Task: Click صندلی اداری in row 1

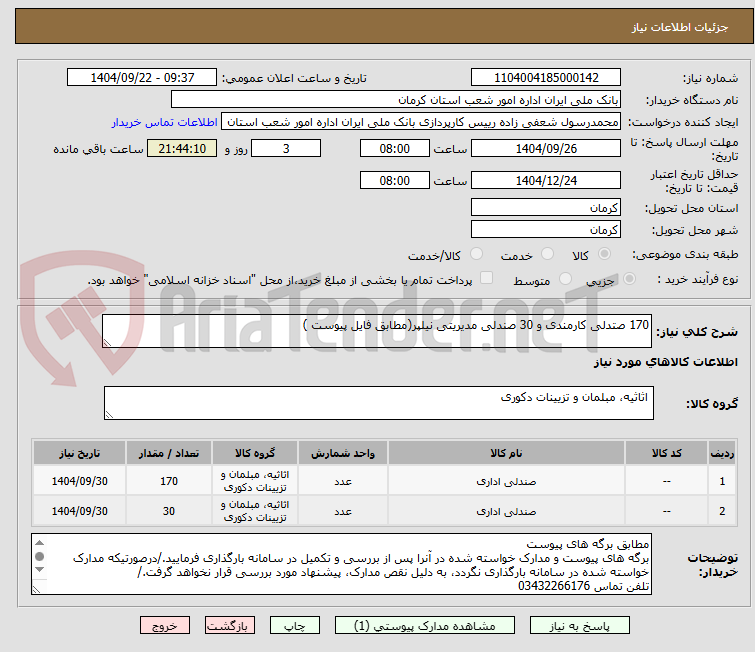Action: (506, 481)
